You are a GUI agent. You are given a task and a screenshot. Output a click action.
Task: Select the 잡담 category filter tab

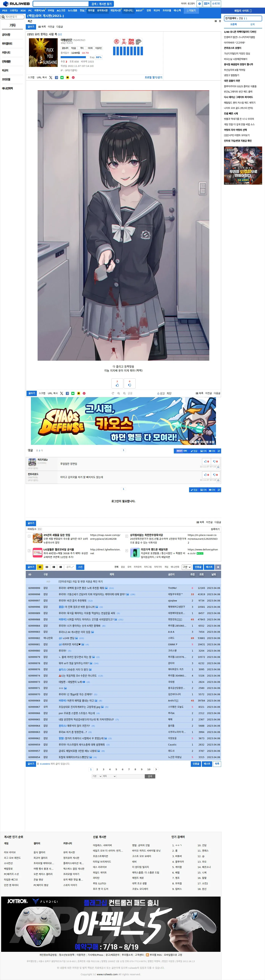coord(123,567)
